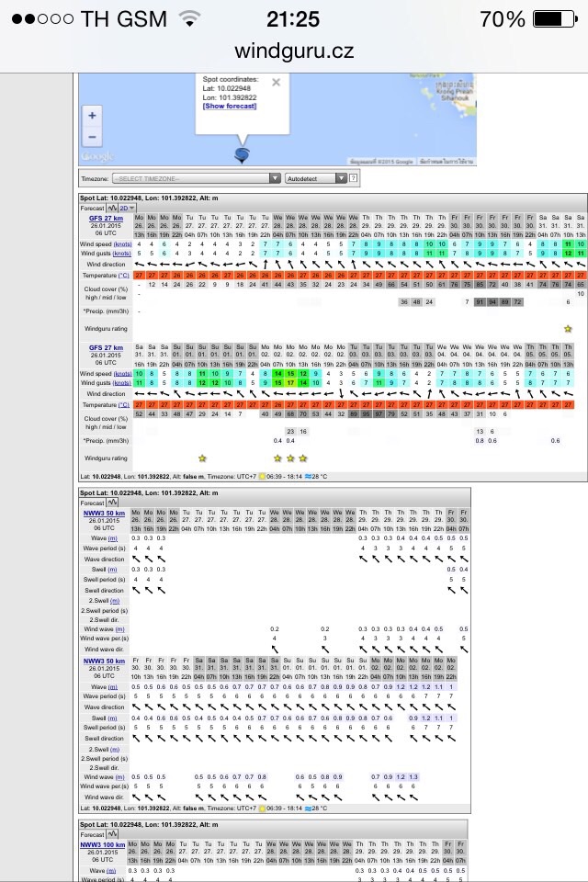The image size is (588, 882).
Task: Click the Wind wave value 1.3
Action: point(413,777)
